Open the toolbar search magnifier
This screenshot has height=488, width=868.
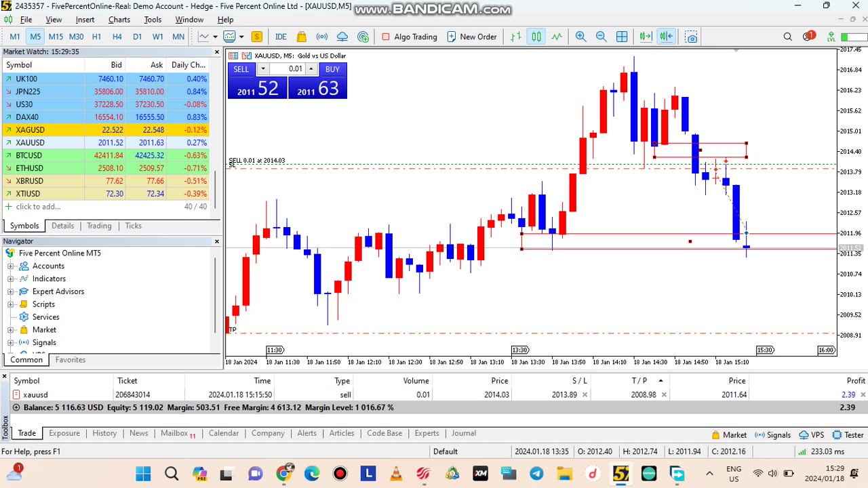[788, 37]
